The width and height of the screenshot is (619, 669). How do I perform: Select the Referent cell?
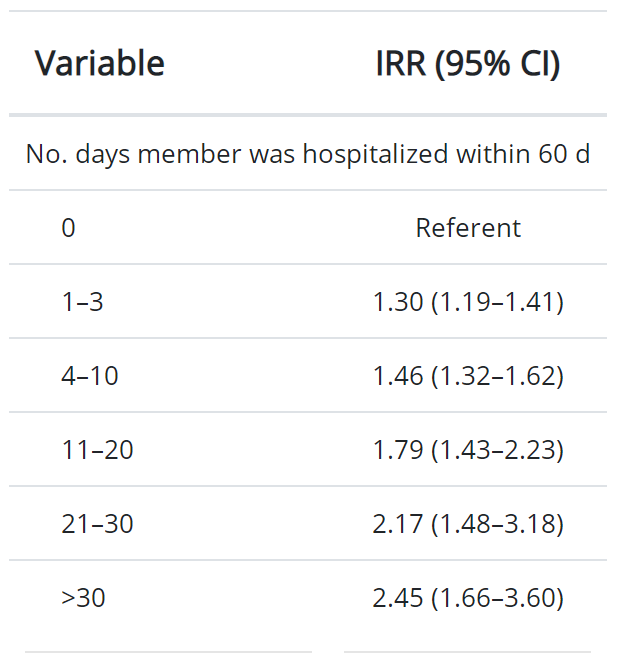click(x=468, y=228)
